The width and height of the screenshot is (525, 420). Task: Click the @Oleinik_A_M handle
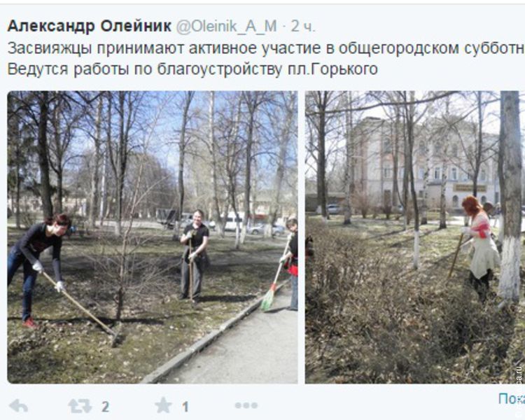pyautogui.click(x=227, y=27)
